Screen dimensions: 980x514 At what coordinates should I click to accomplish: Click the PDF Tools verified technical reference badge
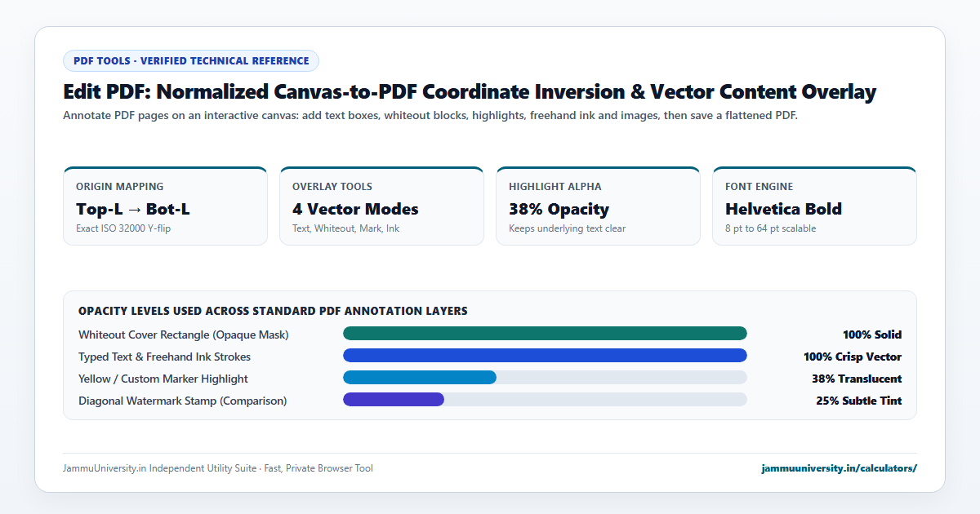[x=191, y=60]
